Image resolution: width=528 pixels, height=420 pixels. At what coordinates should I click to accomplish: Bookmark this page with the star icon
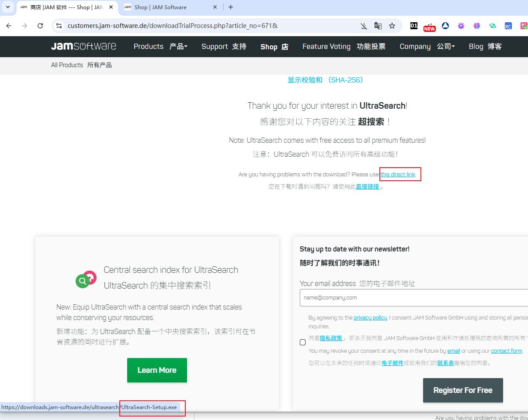tap(392, 26)
